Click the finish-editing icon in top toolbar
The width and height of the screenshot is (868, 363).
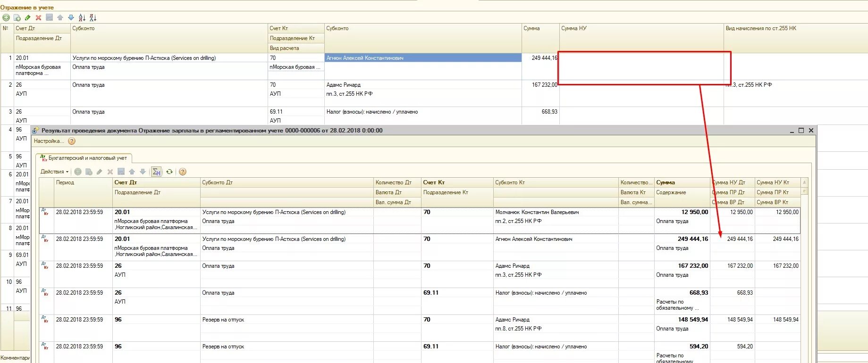[49, 17]
